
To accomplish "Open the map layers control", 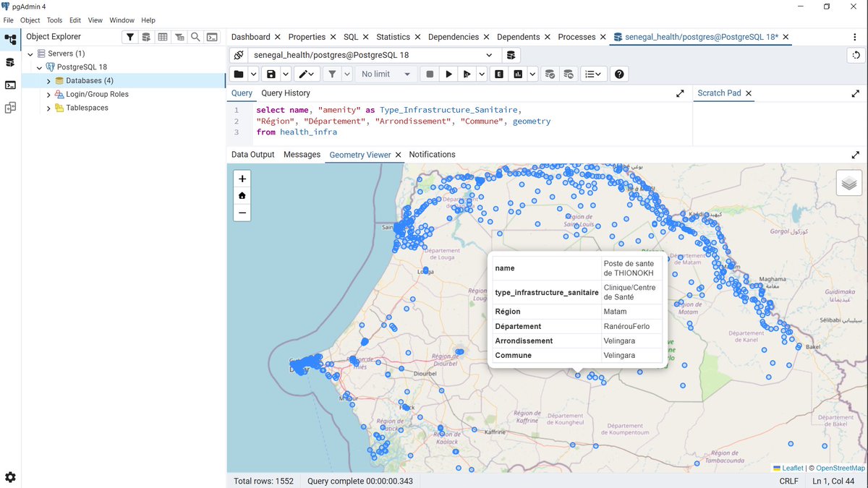I will tap(849, 183).
